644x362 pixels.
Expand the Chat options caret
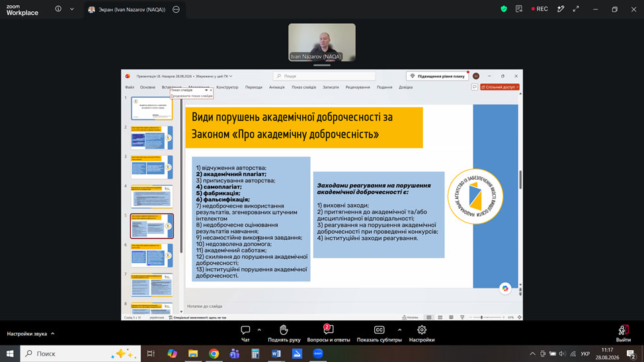point(259,330)
